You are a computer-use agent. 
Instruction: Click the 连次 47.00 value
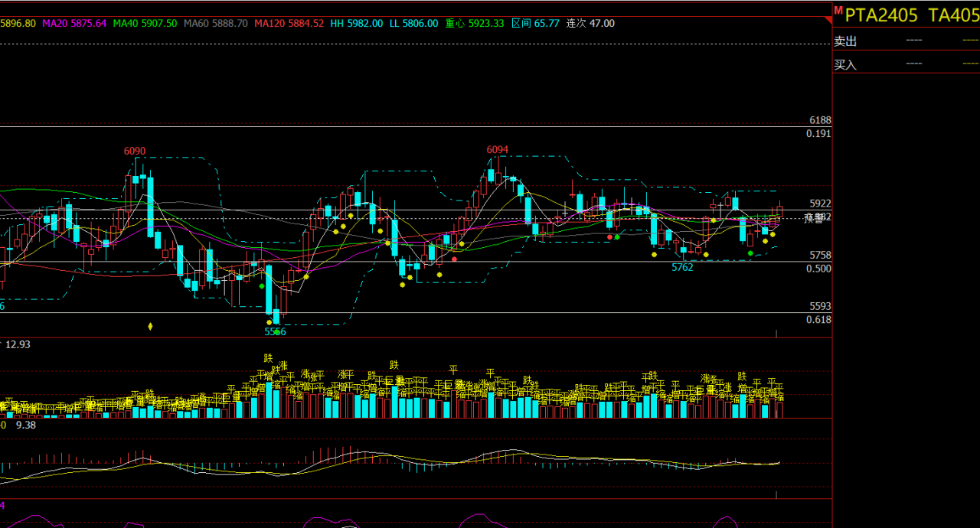(590, 24)
